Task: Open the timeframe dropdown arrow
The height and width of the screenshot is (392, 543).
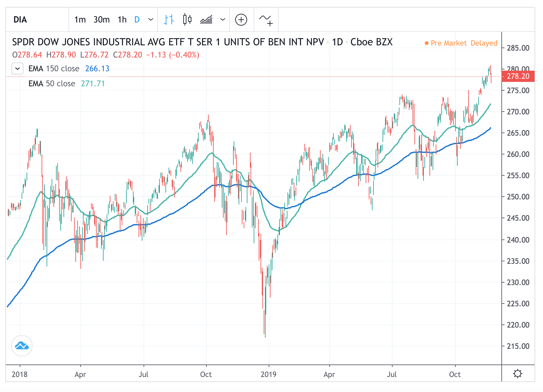Action: click(x=151, y=20)
